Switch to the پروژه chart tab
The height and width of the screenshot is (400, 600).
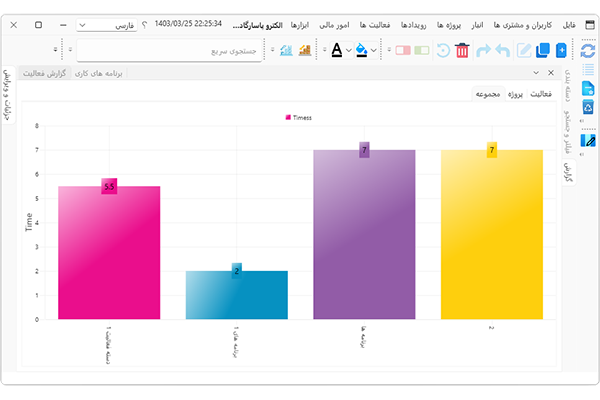click(x=515, y=94)
